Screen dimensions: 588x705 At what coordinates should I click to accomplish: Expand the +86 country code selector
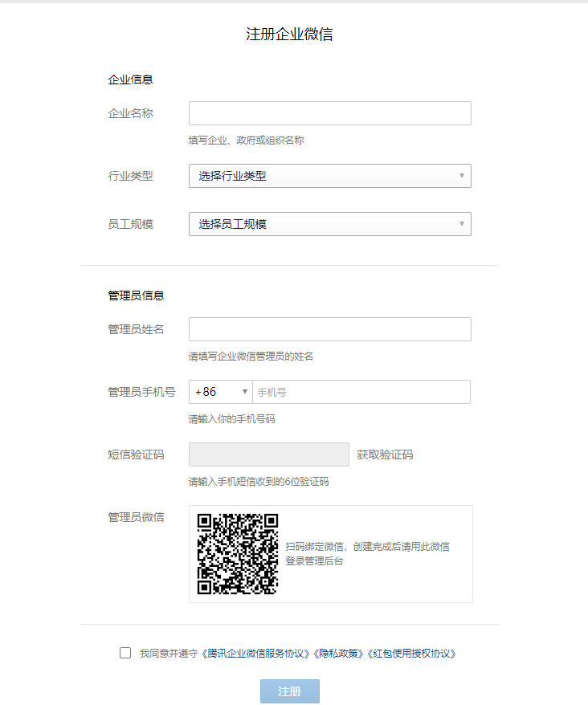point(220,392)
